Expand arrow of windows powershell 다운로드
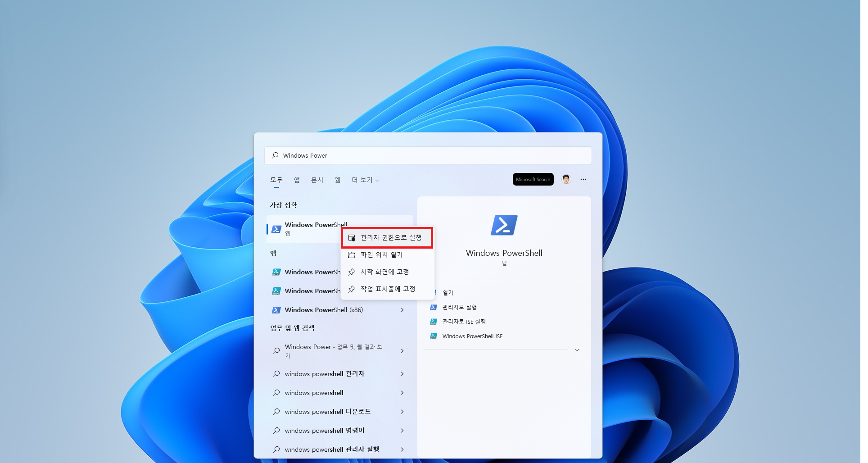This screenshot has height=463, width=868. [402, 412]
